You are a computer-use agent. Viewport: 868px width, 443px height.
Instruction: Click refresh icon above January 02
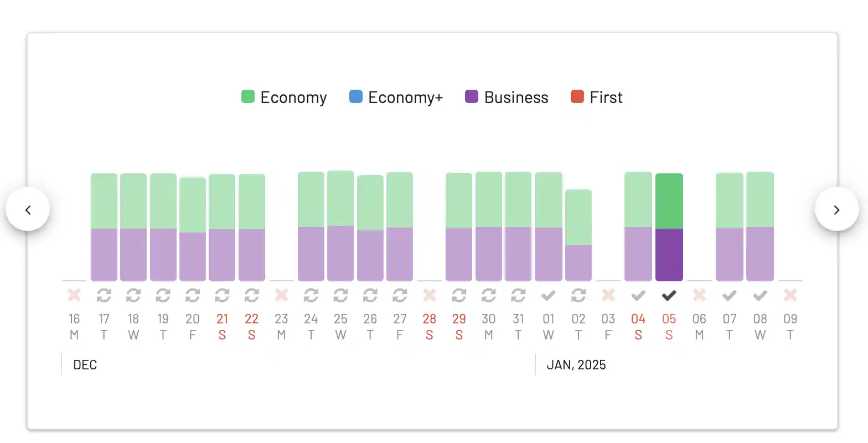(x=578, y=296)
